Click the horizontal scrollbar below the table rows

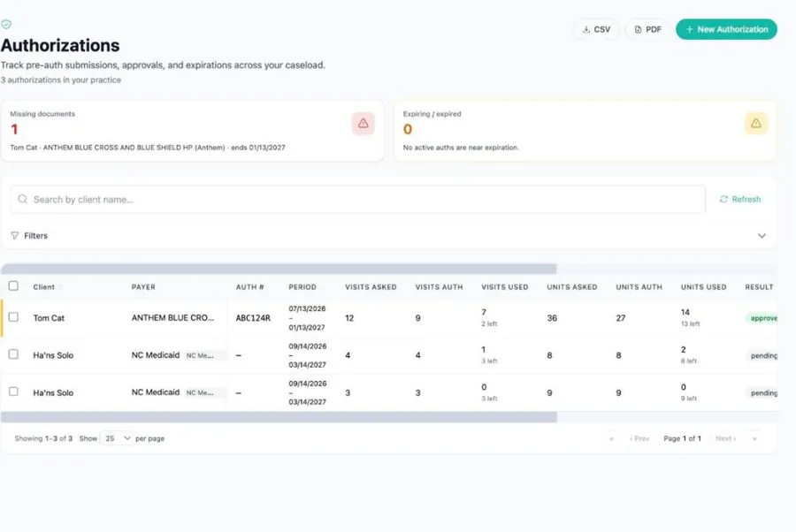[x=279, y=417]
